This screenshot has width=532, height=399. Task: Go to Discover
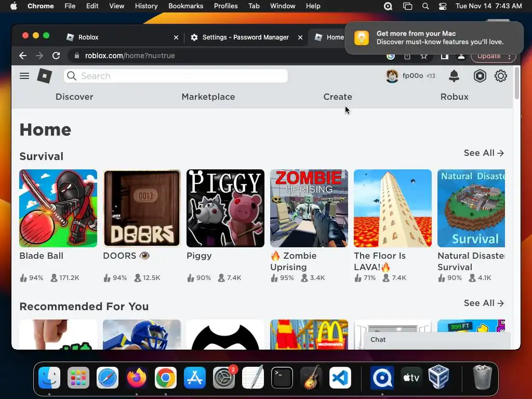(74, 97)
